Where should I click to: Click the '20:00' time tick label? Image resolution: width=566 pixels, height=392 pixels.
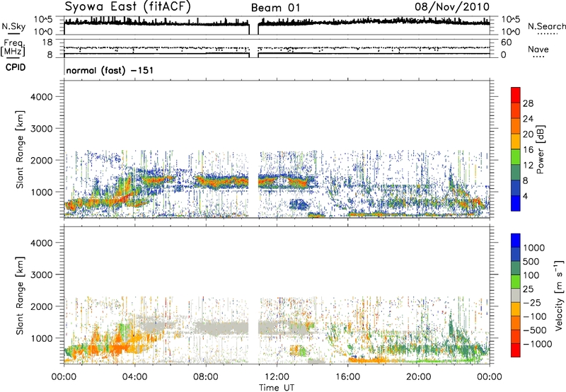[419, 377]
